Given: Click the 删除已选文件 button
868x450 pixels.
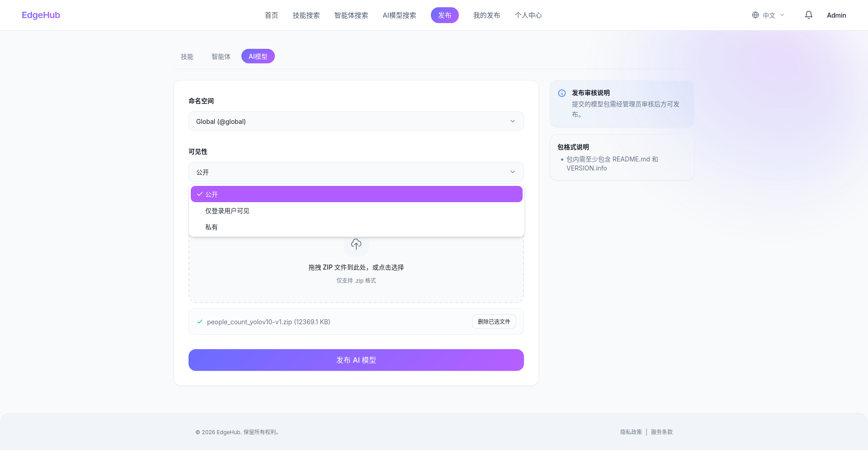Looking at the screenshot, I should coord(494,322).
